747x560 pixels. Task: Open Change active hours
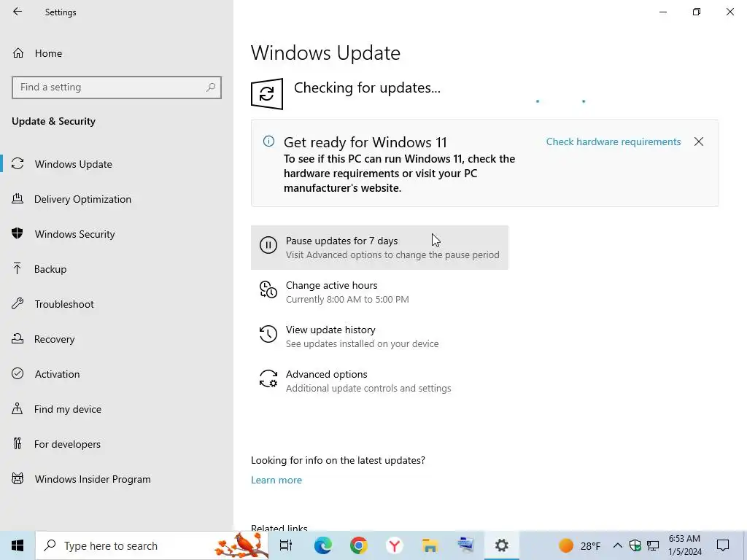(379, 292)
